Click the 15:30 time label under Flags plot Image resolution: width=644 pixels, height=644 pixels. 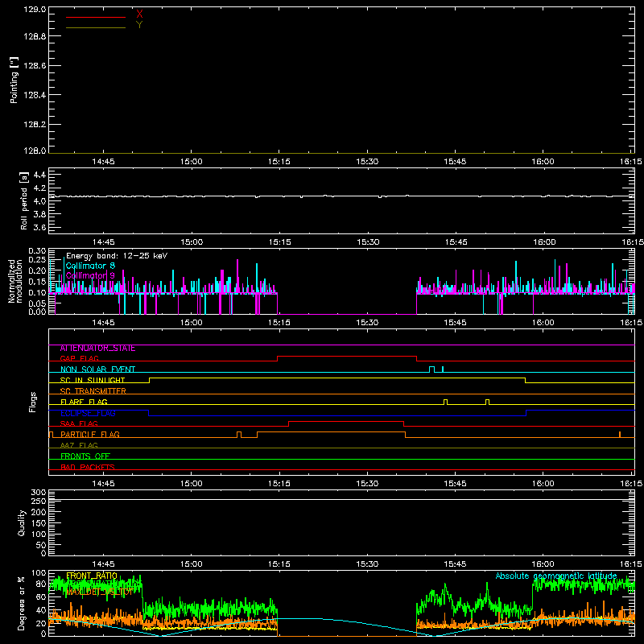pos(367,484)
